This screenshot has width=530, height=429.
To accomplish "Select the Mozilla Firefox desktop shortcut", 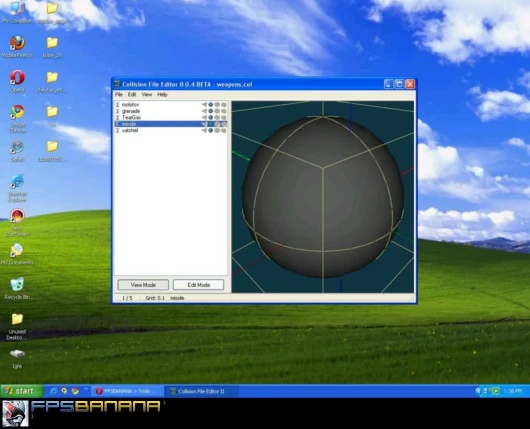I will pos(17,47).
